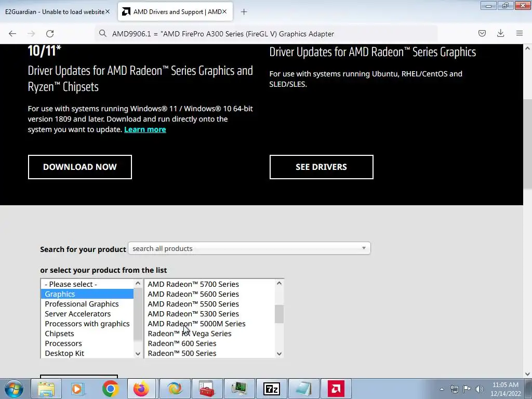532x399 pixels.
Task: Go back to the previous page
Action: (x=12, y=34)
